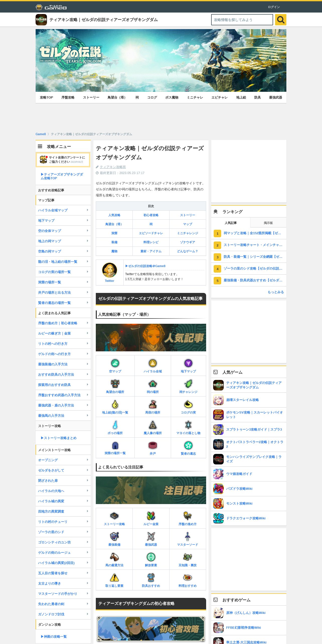The image size is (322, 644).
Task: Click もっとみる under the ranking list
Action: (x=276, y=292)
